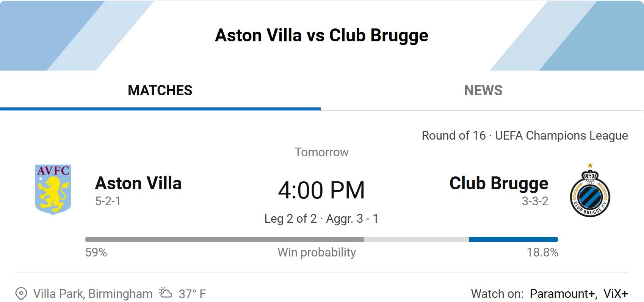Viewport: 644px width, 302px height.
Task: Open the ViX+ watch link
Action: [x=616, y=294]
